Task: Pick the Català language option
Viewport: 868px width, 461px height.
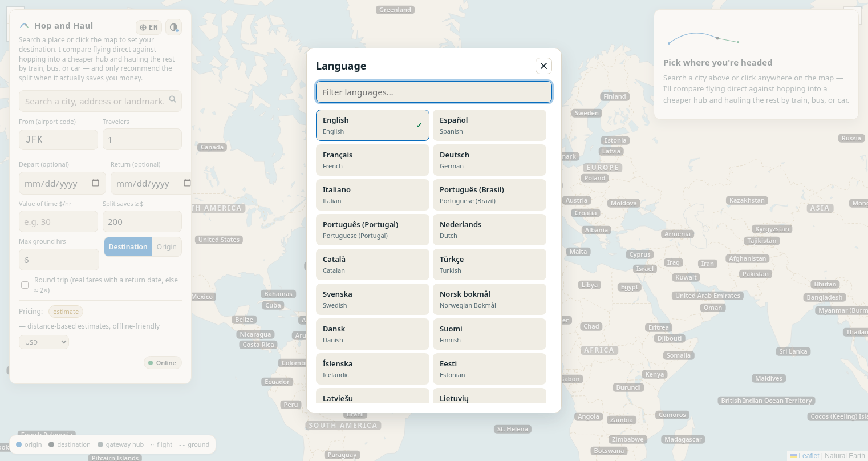Action: [x=372, y=264]
